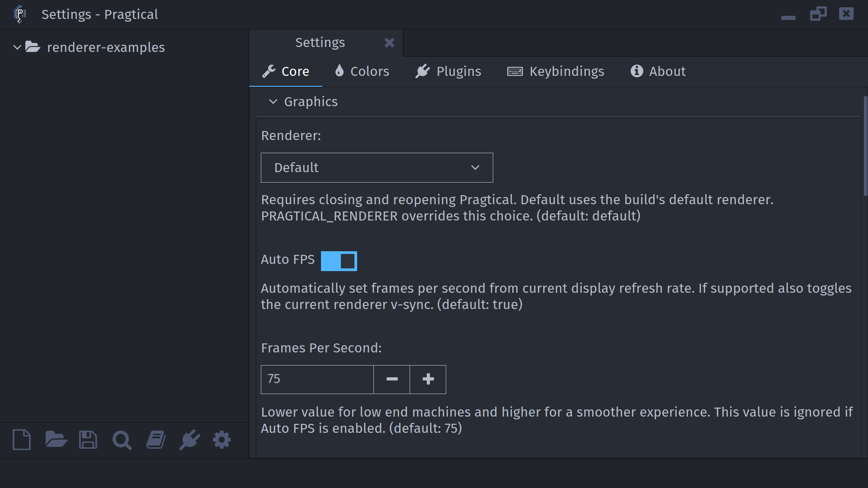
Task: Minimize the Pragtical window
Action: 788,18
